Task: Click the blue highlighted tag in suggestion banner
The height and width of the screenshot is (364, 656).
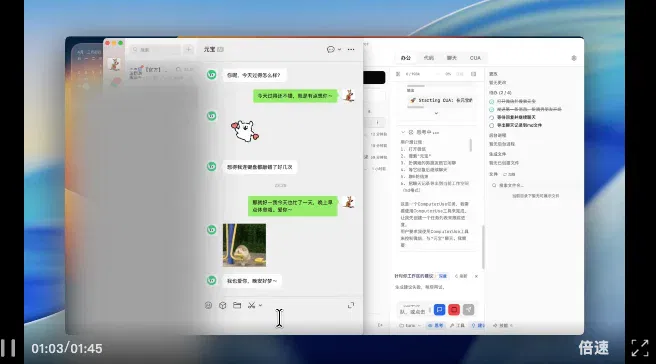Action: [x=443, y=276]
